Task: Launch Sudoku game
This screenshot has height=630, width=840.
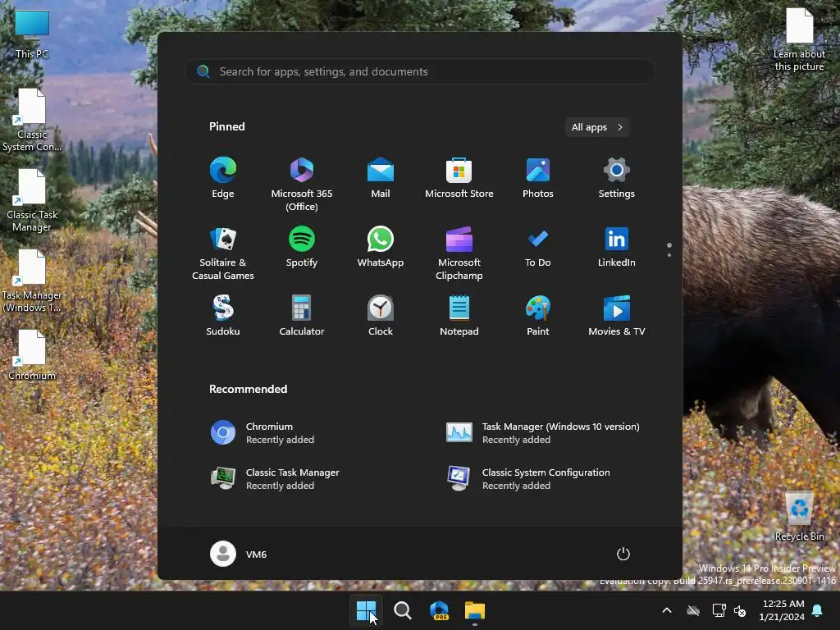Action: (x=223, y=316)
